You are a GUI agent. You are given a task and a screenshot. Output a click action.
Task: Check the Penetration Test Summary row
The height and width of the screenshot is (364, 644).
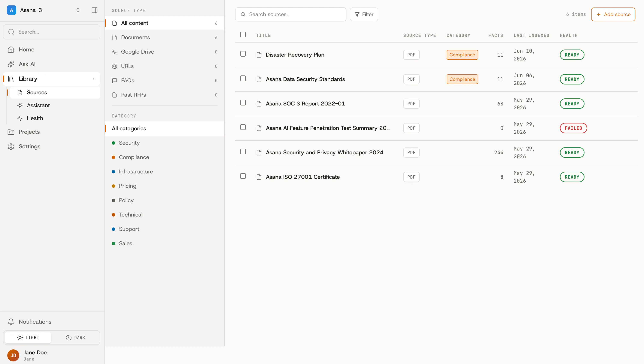(243, 127)
